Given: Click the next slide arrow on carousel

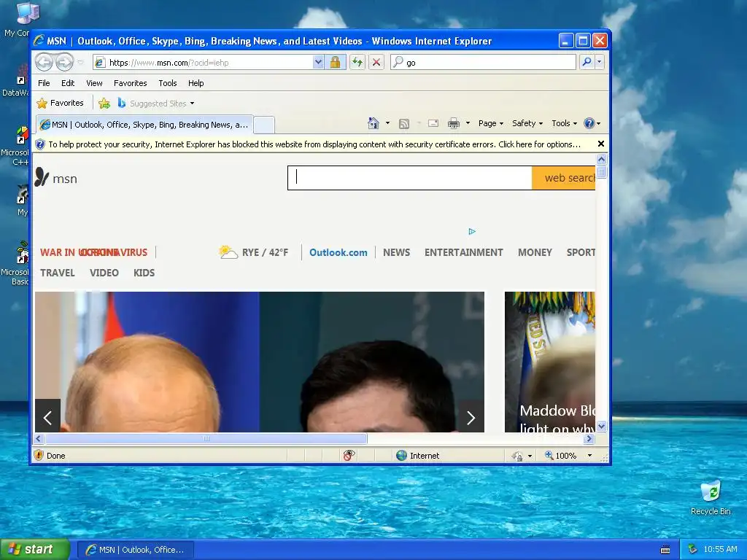Looking at the screenshot, I should point(471,418).
